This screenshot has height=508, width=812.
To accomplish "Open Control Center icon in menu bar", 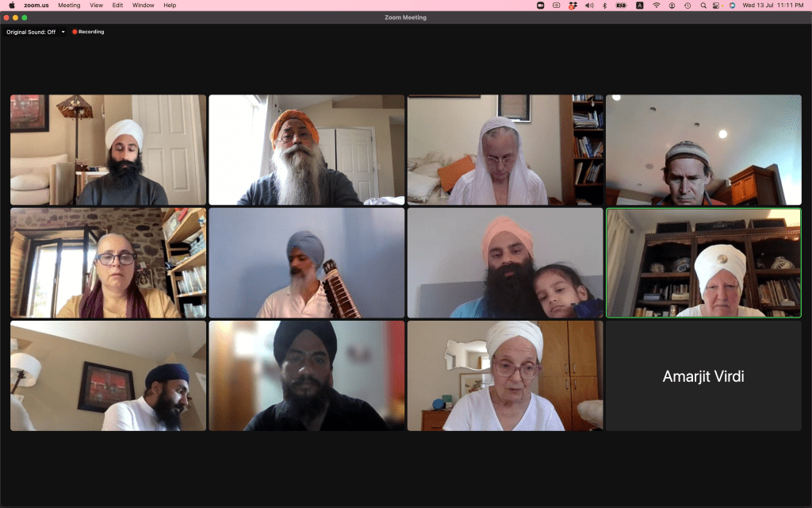I will click(x=717, y=5).
